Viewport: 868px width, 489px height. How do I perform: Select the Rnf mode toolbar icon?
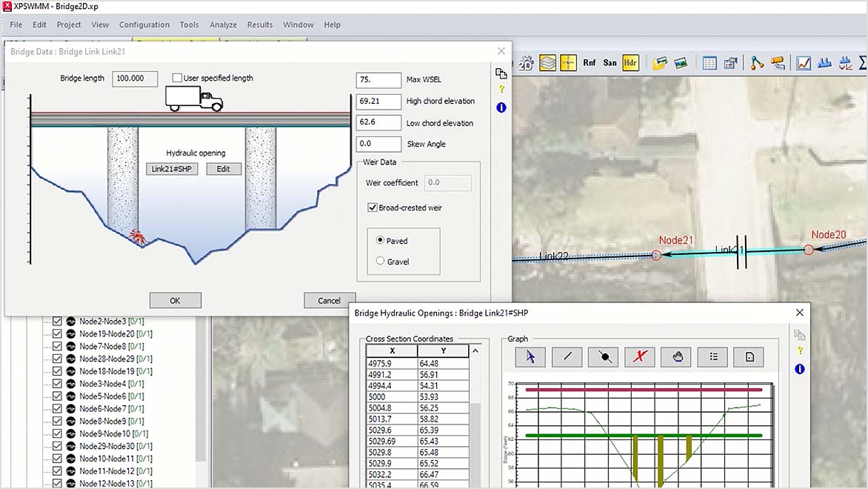click(x=590, y=63)
